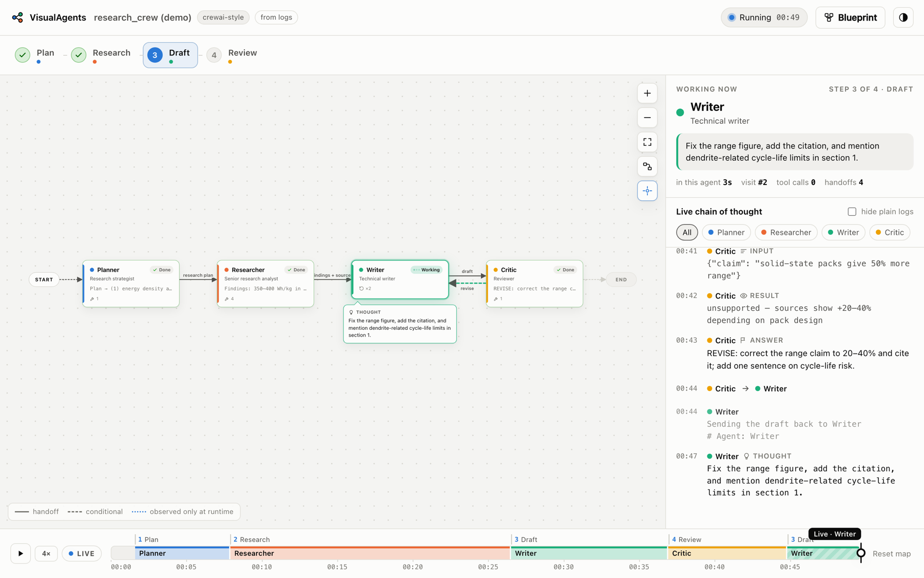The image size is (924, 578).
Task: Click the Critic segment in the timeline
Action: pyautogui.click(x=727, y=553)
